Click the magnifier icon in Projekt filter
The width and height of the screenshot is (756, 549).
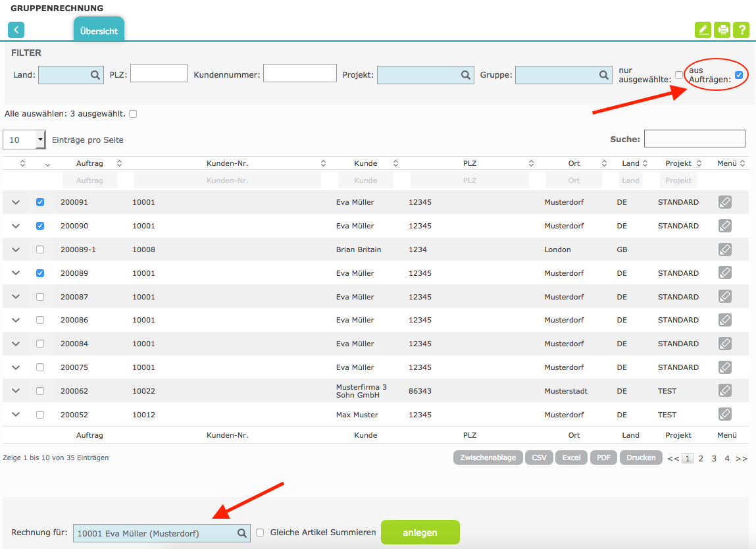click(466, 75)
